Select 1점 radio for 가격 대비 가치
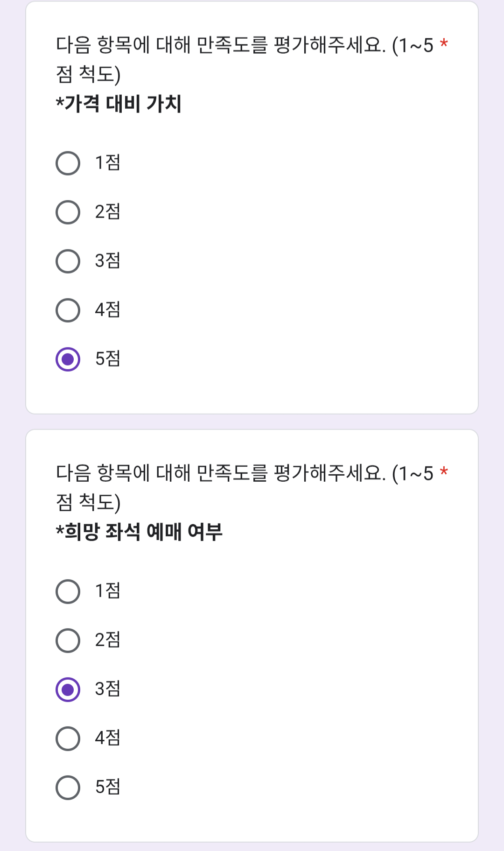This screenshot has width=504, height=851. tap(68, 163)
